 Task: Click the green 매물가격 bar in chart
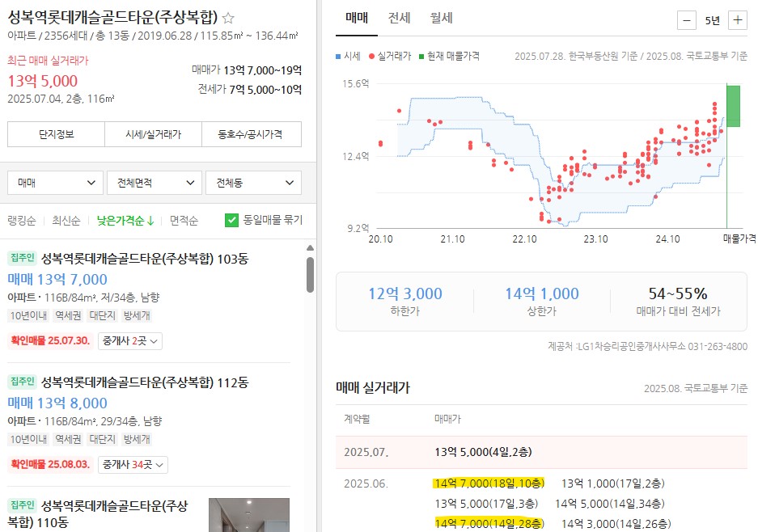coord(734,106)
